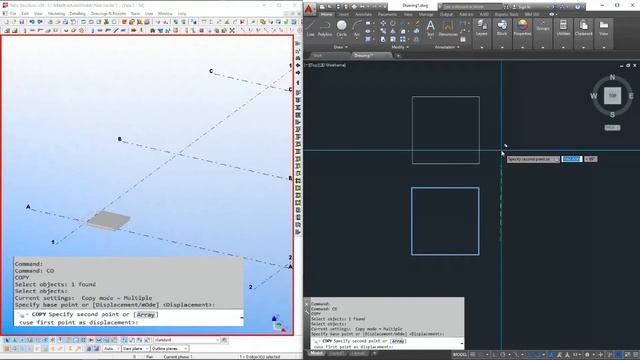Open the Home ribbon tab in AutoCAD
The width and height of the screenshot is (640, 360).
click(x=327, y=14)
